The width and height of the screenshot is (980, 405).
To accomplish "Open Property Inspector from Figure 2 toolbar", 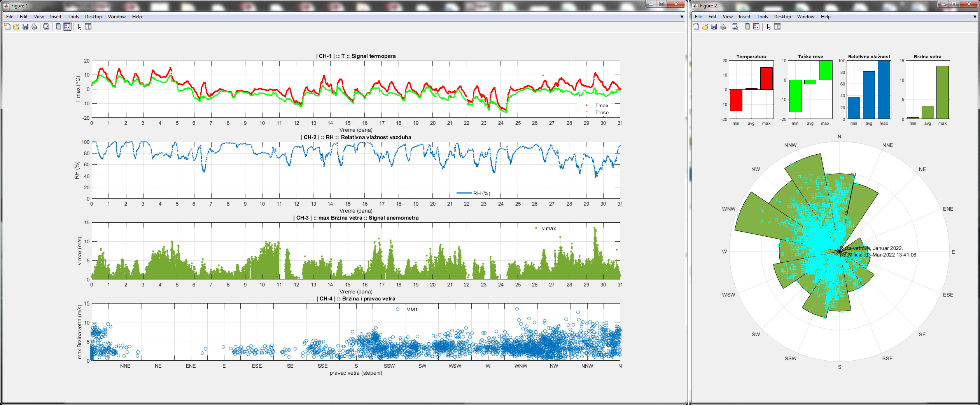I will pyautogui.click(x=777, y=27).
